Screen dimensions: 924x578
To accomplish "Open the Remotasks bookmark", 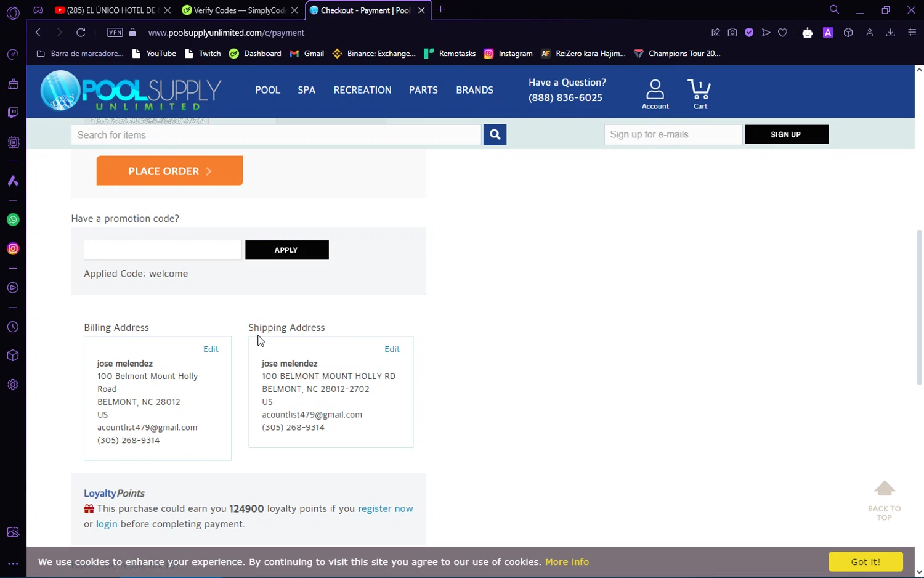I will tap(450, 54).
